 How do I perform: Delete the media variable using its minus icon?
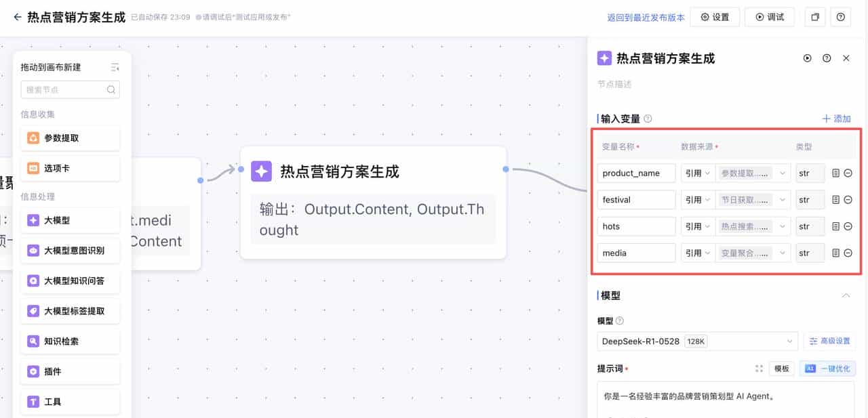pos(847,253)
